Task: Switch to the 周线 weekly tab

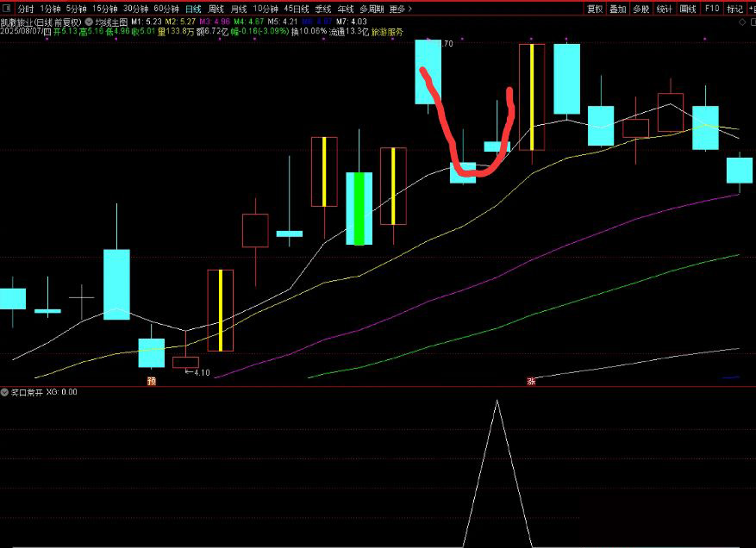Action: pyautogui.click(x=216, y=9)
